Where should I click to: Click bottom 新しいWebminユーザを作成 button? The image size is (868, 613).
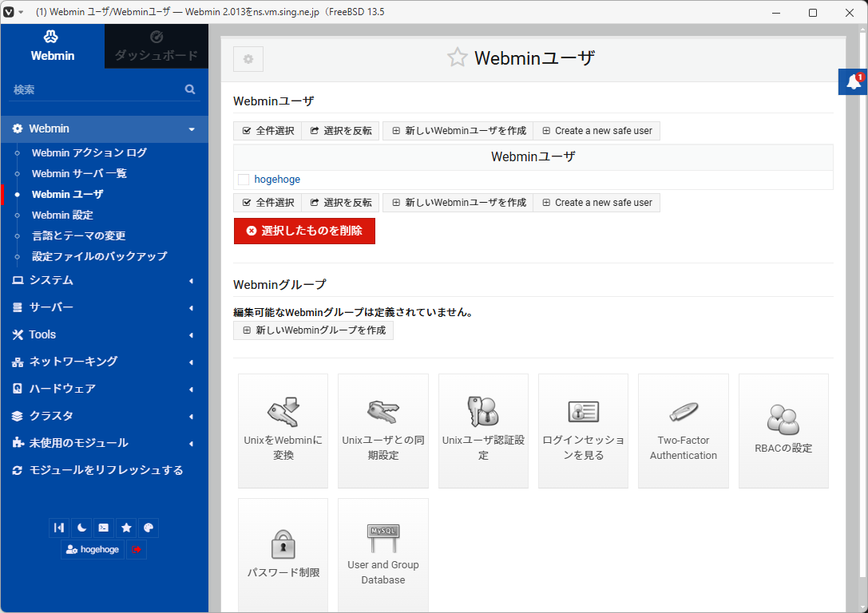458,203
